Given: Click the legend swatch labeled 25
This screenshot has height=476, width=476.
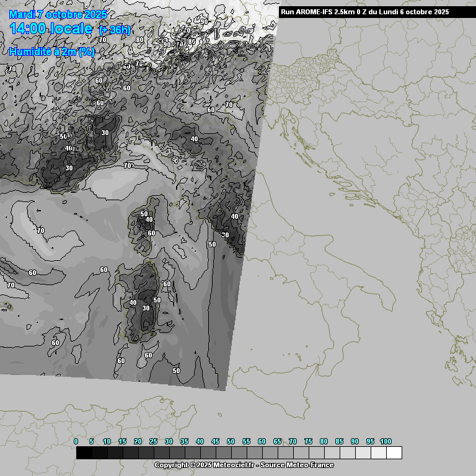Looking at the screenshot, I should coord(161,453).
